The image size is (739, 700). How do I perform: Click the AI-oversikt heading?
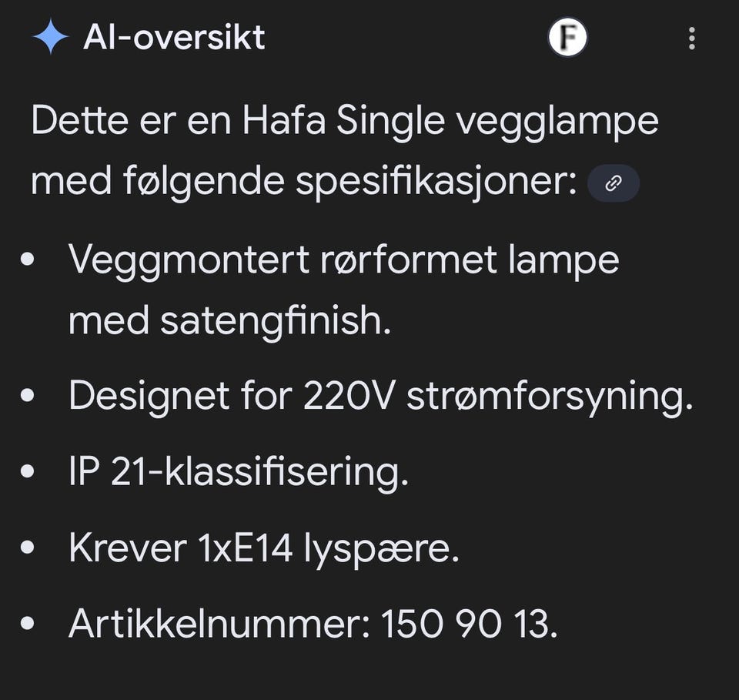click(174, 37)
